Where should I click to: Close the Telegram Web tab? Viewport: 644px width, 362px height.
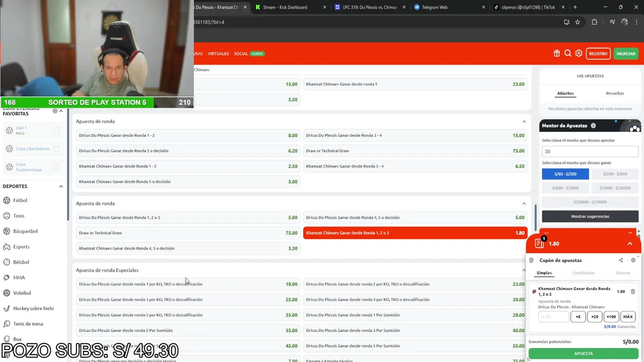[x=484, y=7]
